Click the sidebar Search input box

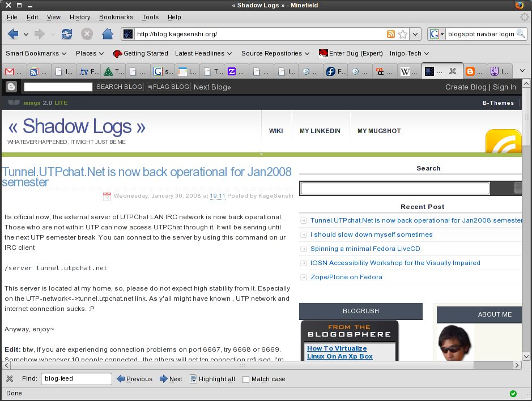(395, 188)
